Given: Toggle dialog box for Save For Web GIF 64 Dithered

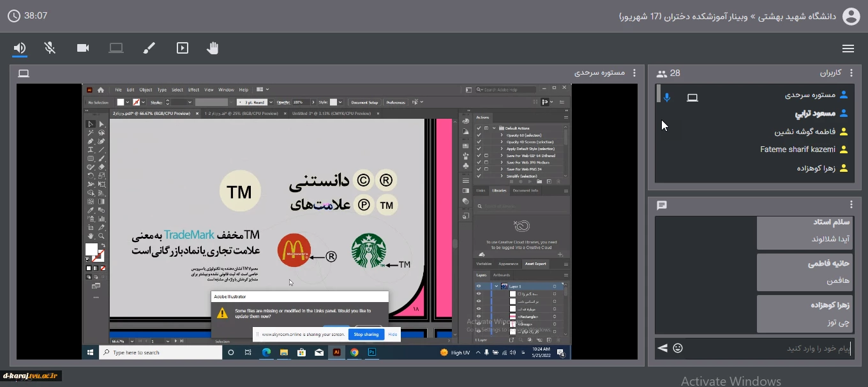Looking at the screenshot, I should 486,155.
